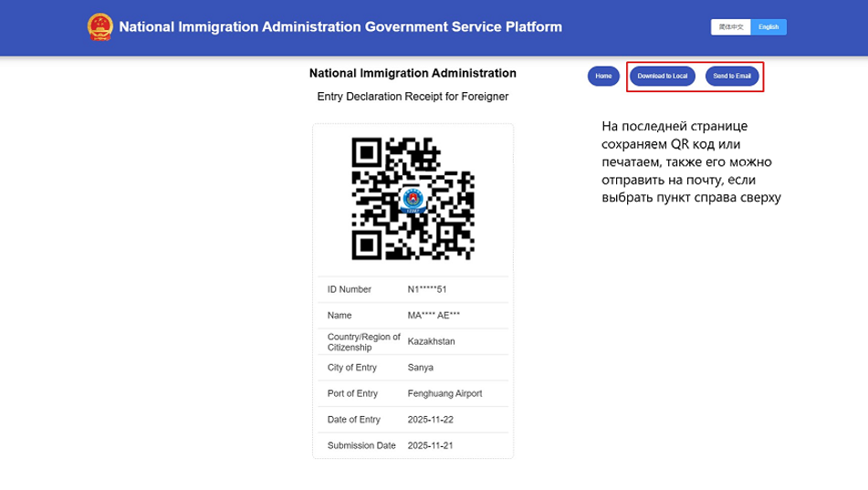
Task: Click the platform title in the header
Action: (340, 27)
